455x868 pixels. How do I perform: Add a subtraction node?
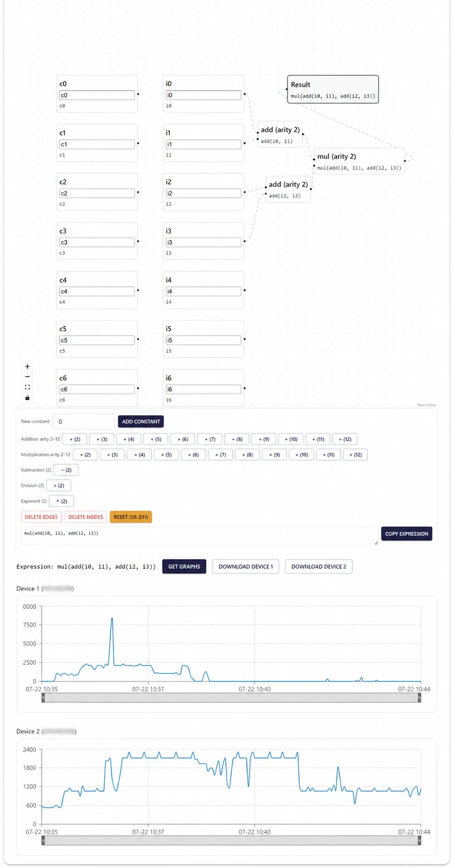(x=66, y=470)
